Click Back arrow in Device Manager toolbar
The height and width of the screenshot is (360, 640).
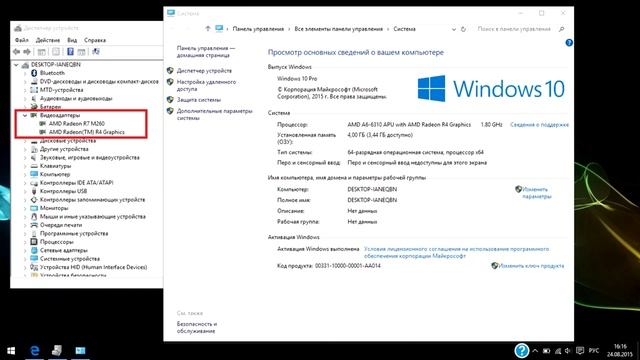[x=16, y=51]
